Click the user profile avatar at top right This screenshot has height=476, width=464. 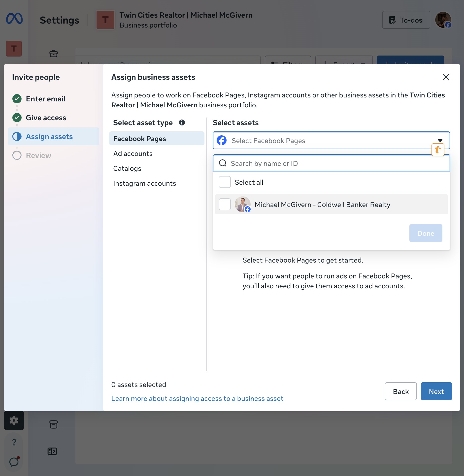click(x=443, y=20)
